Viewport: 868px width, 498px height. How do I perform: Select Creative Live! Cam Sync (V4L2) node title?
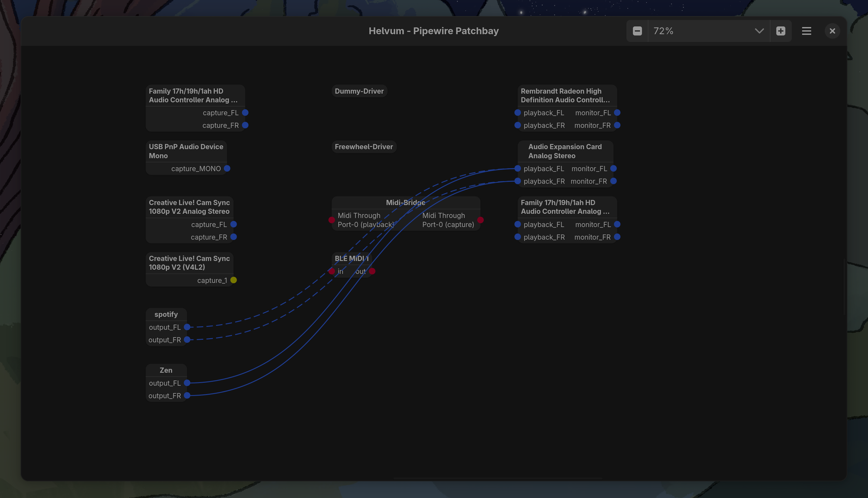click(x=189, y=263)
